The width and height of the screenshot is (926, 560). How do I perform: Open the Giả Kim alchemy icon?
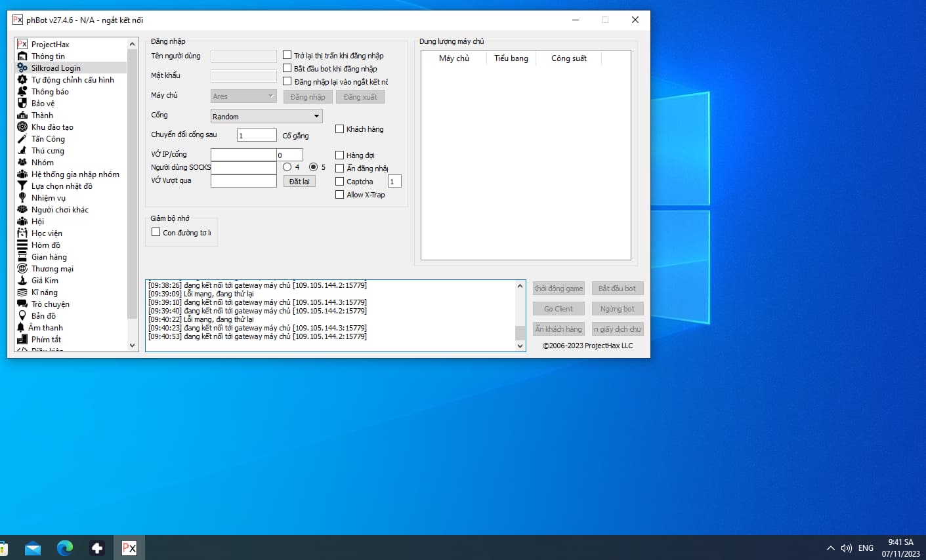point(22,281)
